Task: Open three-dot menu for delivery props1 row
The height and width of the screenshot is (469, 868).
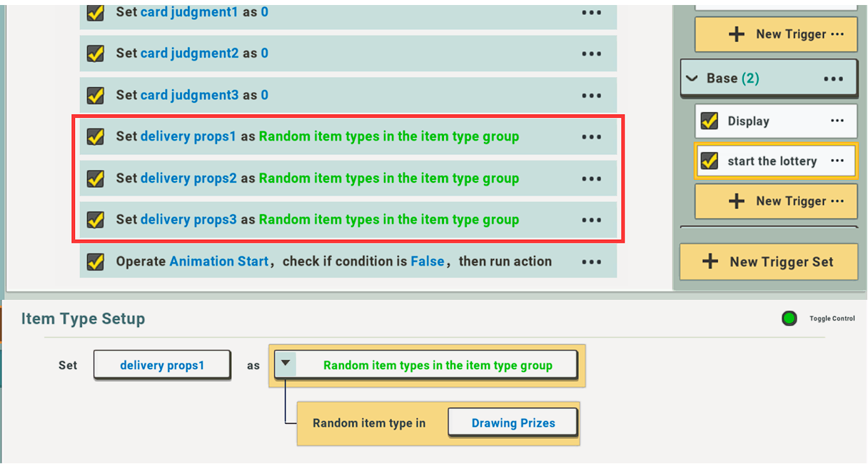Action: click(591, 137)
